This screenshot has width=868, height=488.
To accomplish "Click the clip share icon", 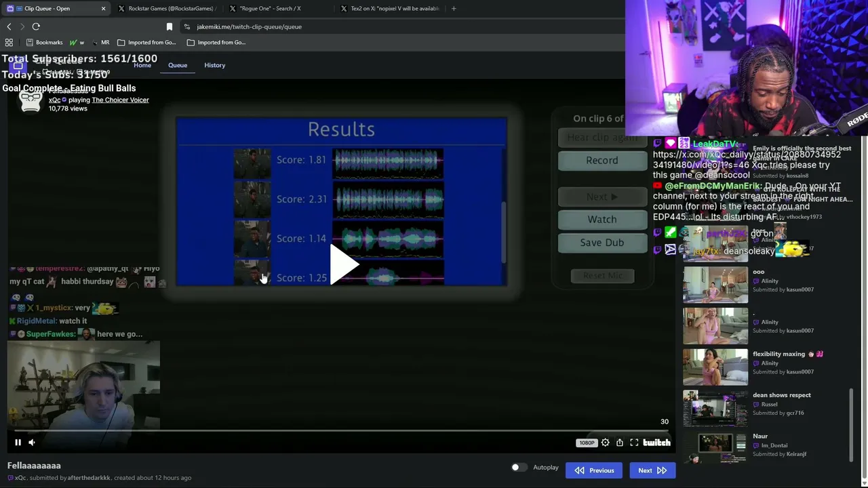I will tap(620, 443).
